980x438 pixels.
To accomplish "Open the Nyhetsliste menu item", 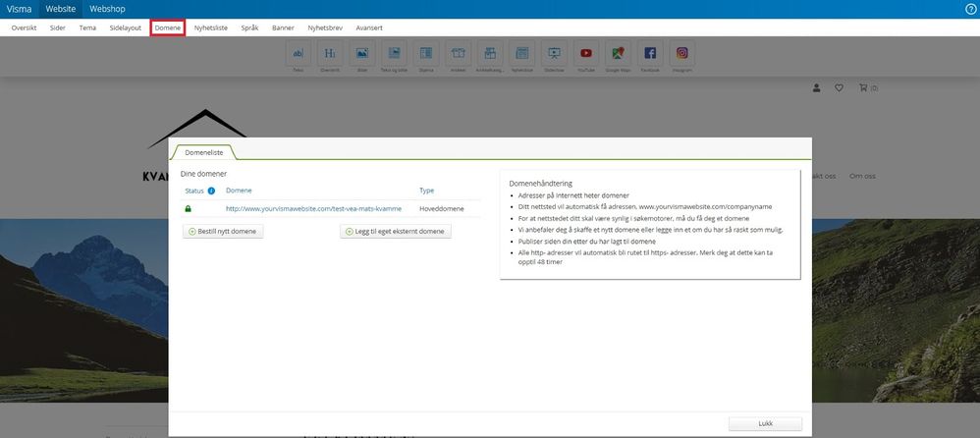I will point(210,28).
